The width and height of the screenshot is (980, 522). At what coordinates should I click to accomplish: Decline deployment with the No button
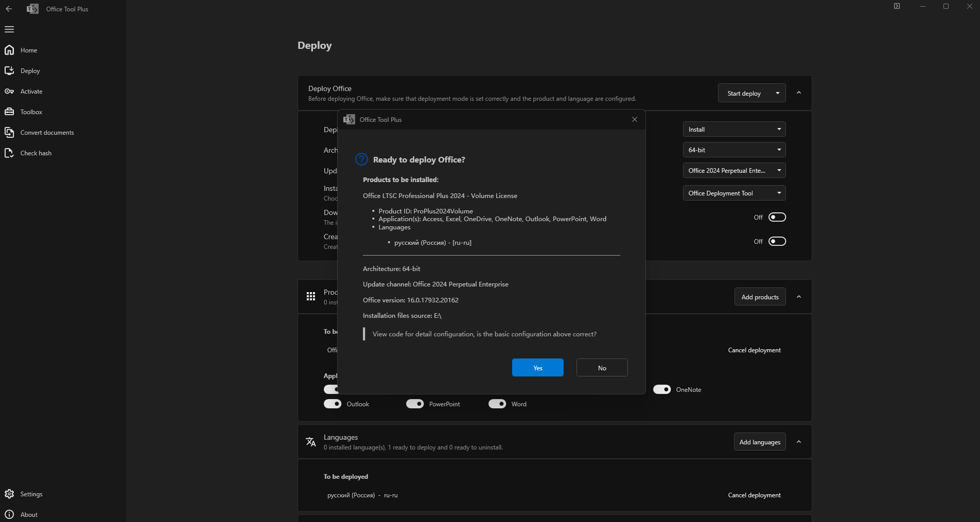602,368
